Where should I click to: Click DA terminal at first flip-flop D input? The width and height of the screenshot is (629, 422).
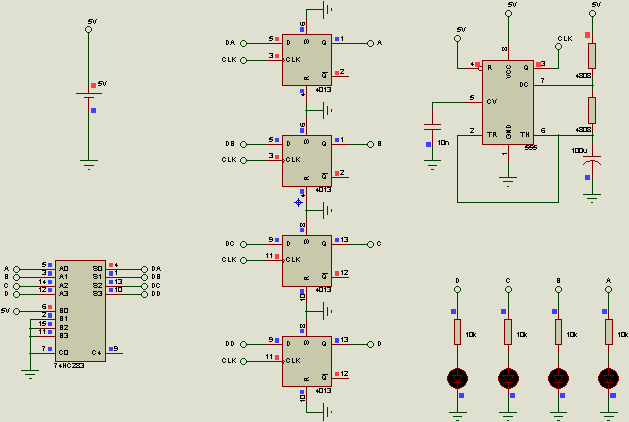tap(243, 43)
